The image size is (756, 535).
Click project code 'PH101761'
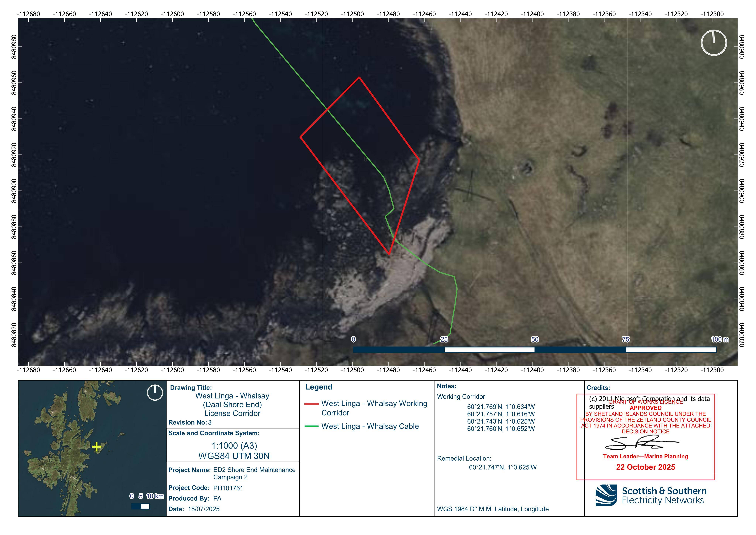[228, 488]
